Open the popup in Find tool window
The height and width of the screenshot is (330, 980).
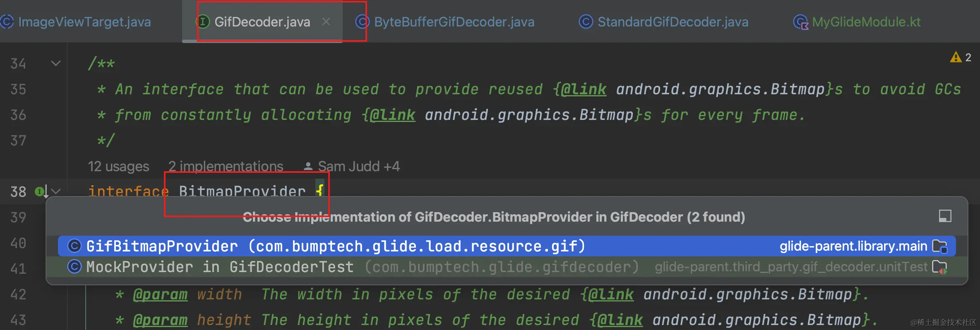945,216
